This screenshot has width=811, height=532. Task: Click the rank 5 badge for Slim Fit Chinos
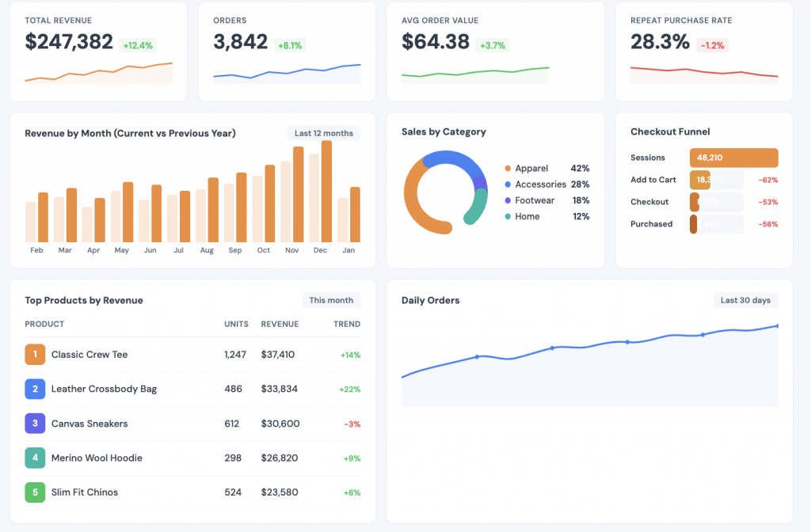35,492
